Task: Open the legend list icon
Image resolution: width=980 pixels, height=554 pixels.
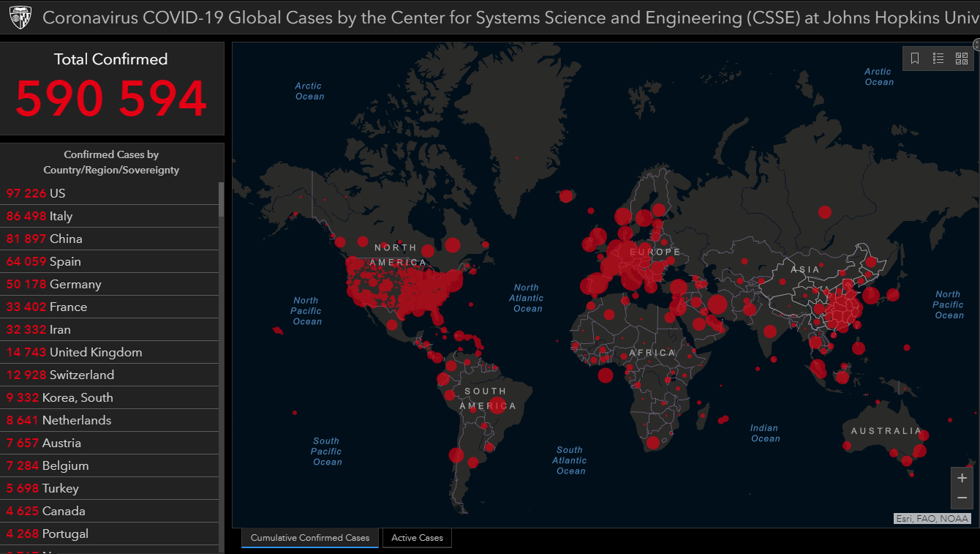Action: (x=938, y=59)
